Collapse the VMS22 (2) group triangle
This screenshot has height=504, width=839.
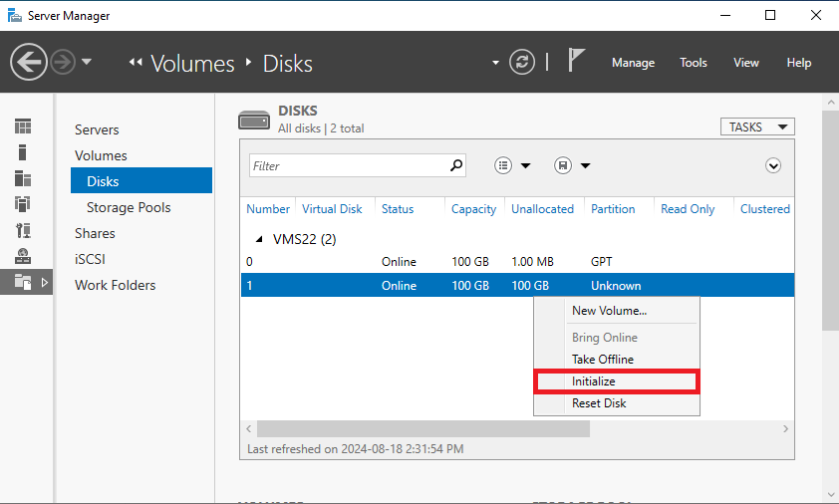pos(259,239)
